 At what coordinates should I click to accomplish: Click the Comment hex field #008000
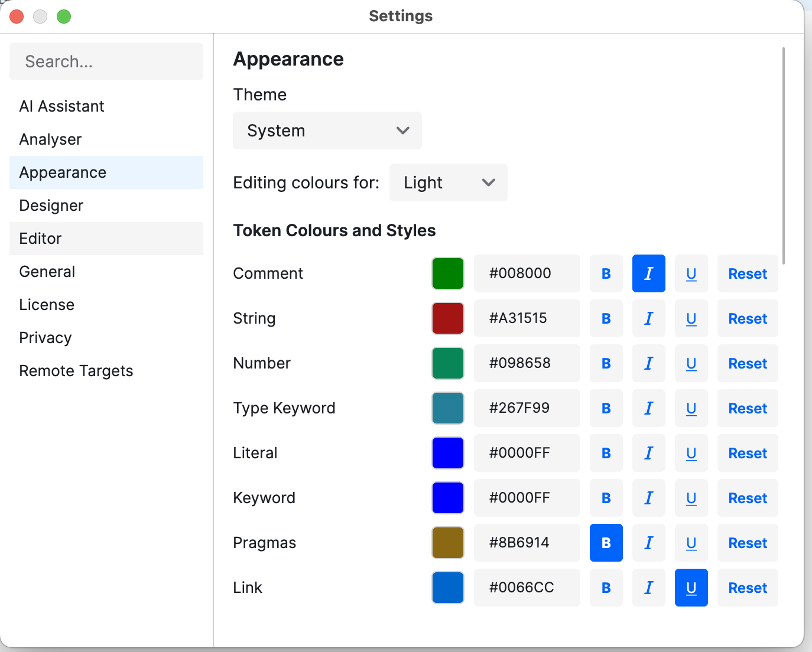[x=527, y=273]
